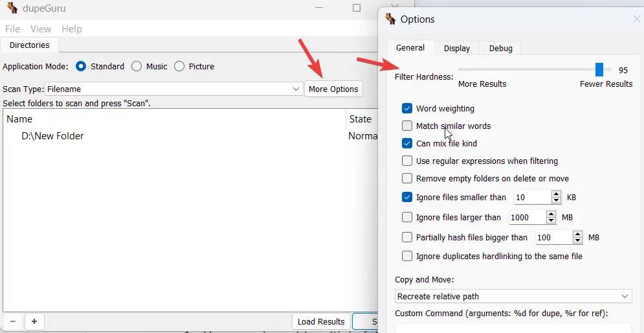Screen dimensions: 644x333
Task: Decrease the larger-than MB value
Action: 551,221
